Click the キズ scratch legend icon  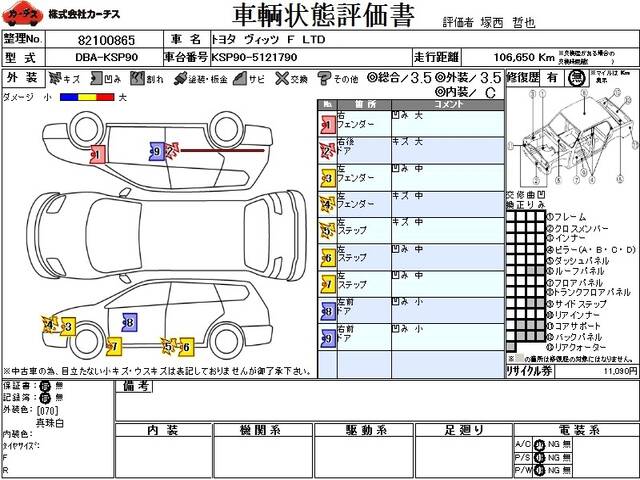[x=55, y=78]
